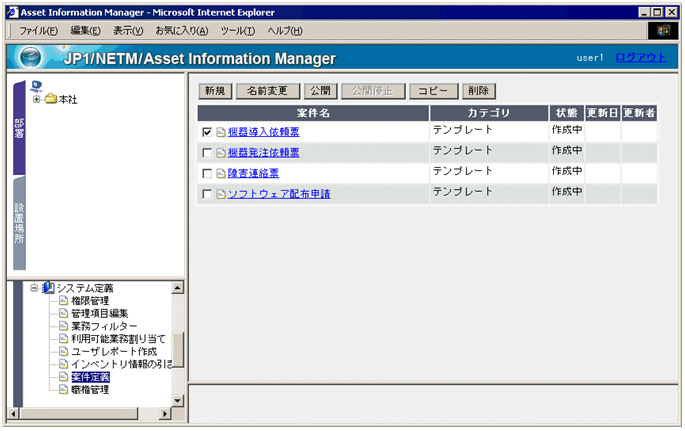The image size is (685, 431).
Task: Check the ソフトウェア配布申請 checkbox
Action: point(207,194)
